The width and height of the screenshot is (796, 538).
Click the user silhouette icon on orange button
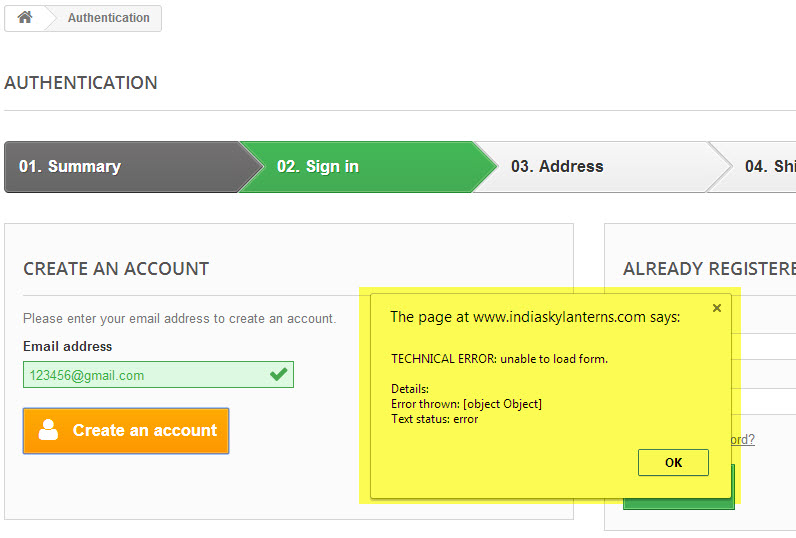tap(49, 430)
